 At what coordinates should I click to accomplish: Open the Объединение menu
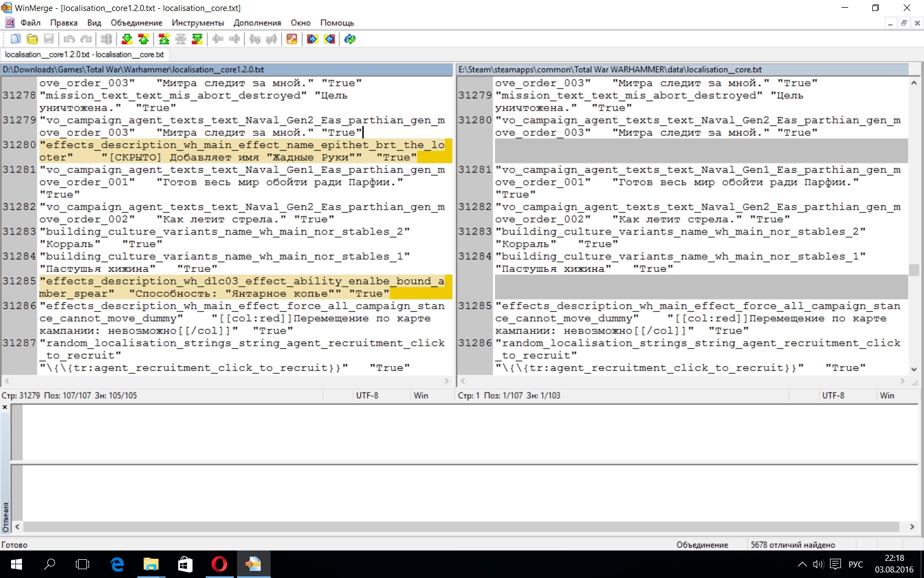136,23
